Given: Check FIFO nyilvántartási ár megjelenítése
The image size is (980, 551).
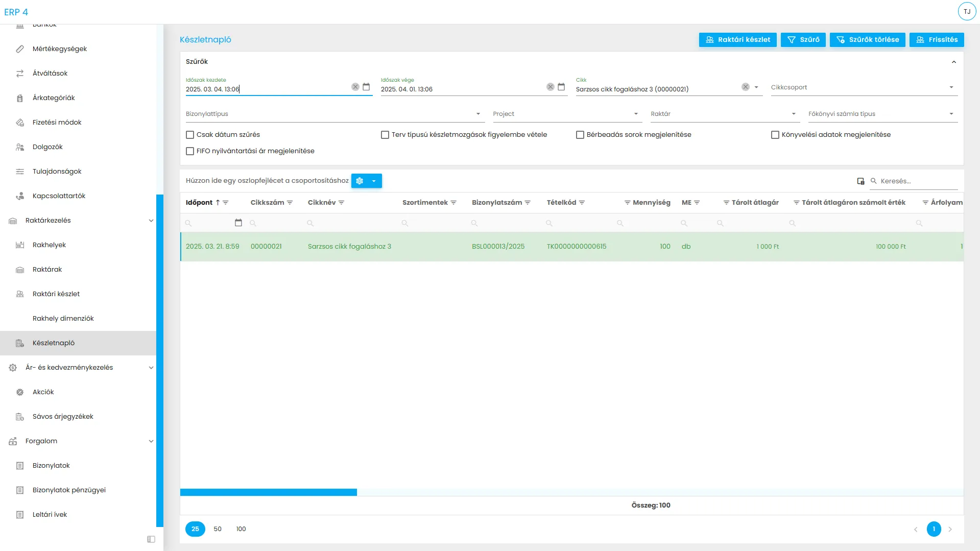Looking at the screenshot, I should [x=190, y=151].
